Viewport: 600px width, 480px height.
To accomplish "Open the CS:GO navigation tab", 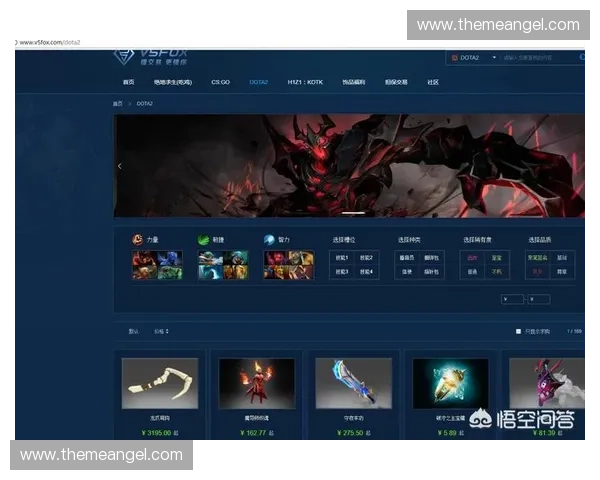I will point(220,82).
